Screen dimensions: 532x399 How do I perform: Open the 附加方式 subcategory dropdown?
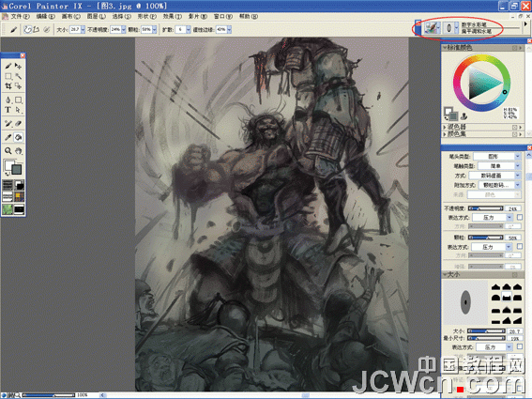pos(500,185)
